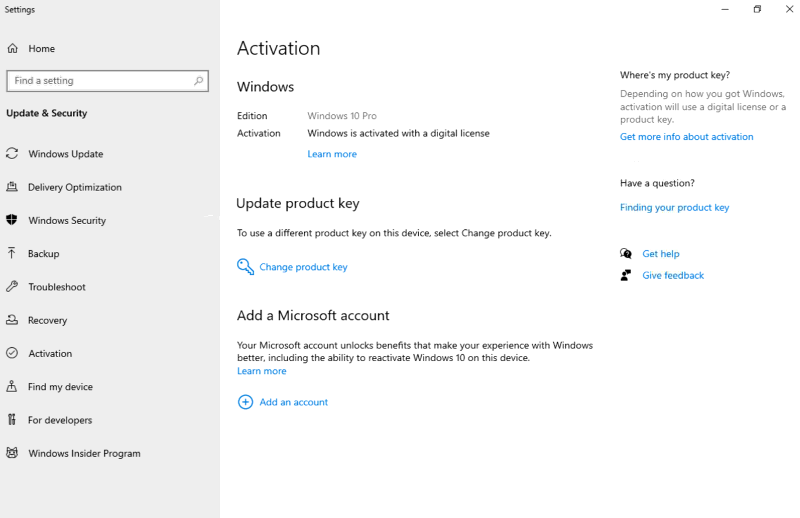Image resolution: width=800 pixels, height=518 pixels.
Task: Click the Windows Update sync icon
Action: pos(12,154)
